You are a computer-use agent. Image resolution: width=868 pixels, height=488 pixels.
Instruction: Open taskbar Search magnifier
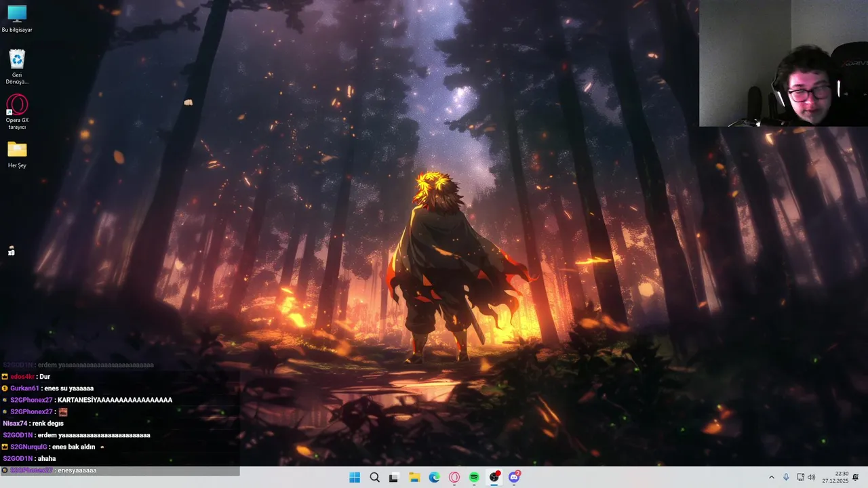374,477
